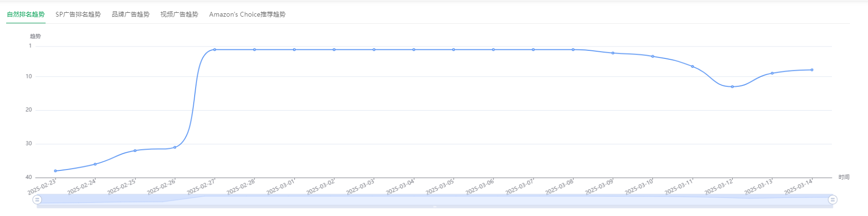The width and height of the screenshot is (868, 216).
Task: Click the data point for 2025-02-23
Action: (56, 171)
